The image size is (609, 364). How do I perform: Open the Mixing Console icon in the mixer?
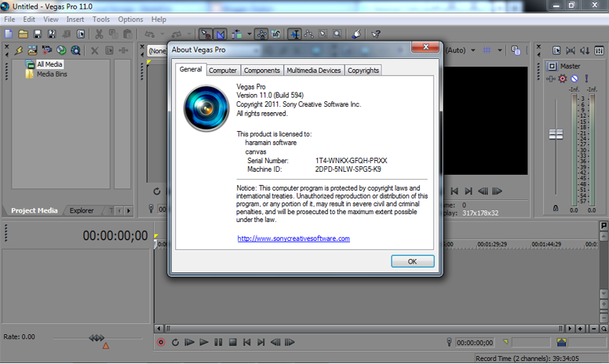[x=600, y=50]
